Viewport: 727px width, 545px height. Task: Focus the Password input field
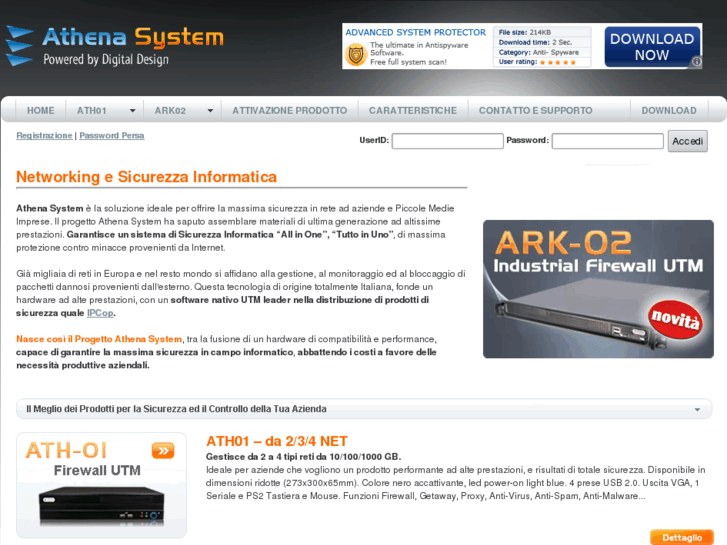(x=607, y=141)
